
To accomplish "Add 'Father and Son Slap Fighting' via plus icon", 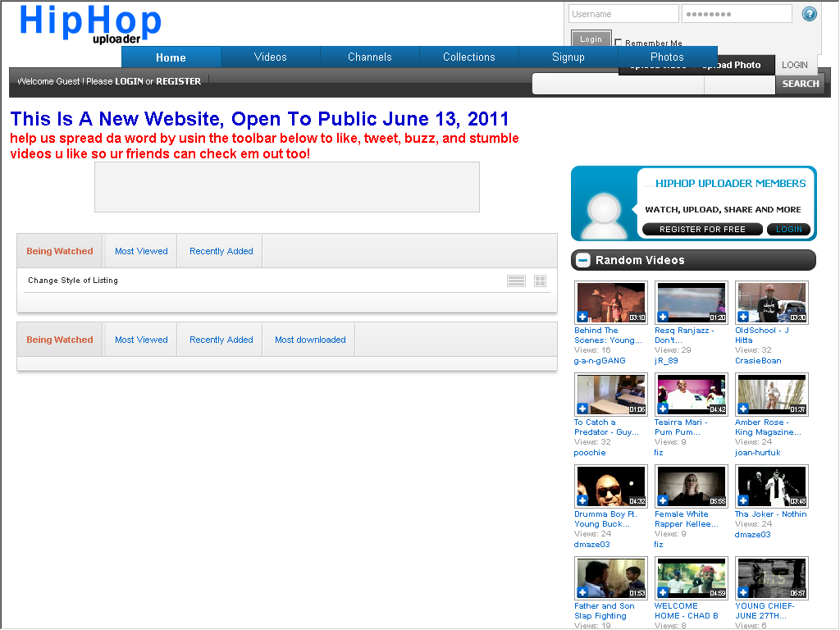I will pos(582,592).
